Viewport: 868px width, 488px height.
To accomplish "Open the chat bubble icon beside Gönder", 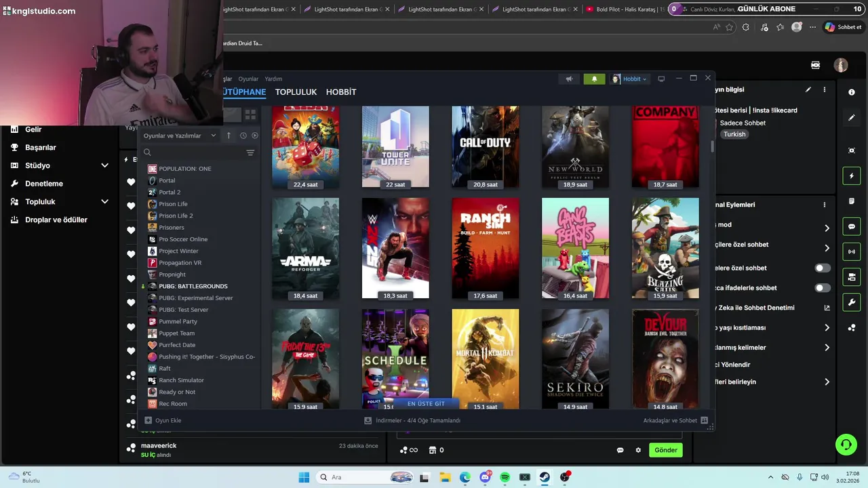I will (620, 450).
